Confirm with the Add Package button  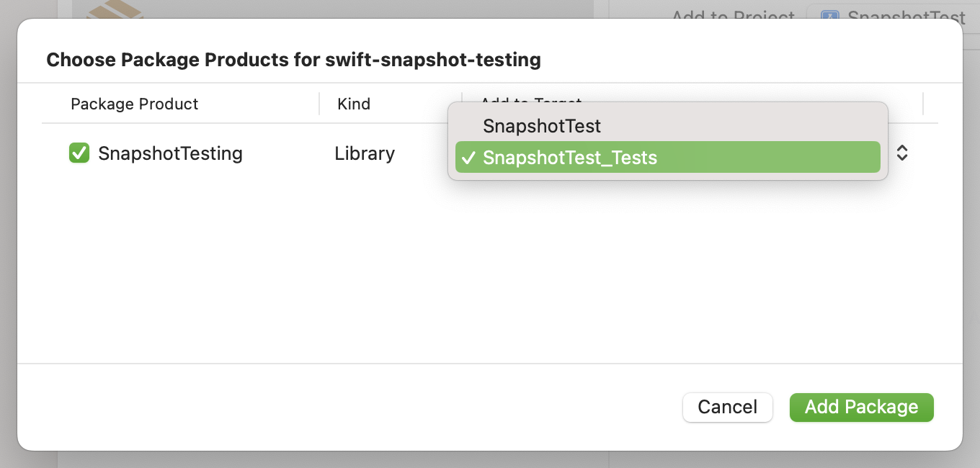pyautogui.click(x=861, y=407)
